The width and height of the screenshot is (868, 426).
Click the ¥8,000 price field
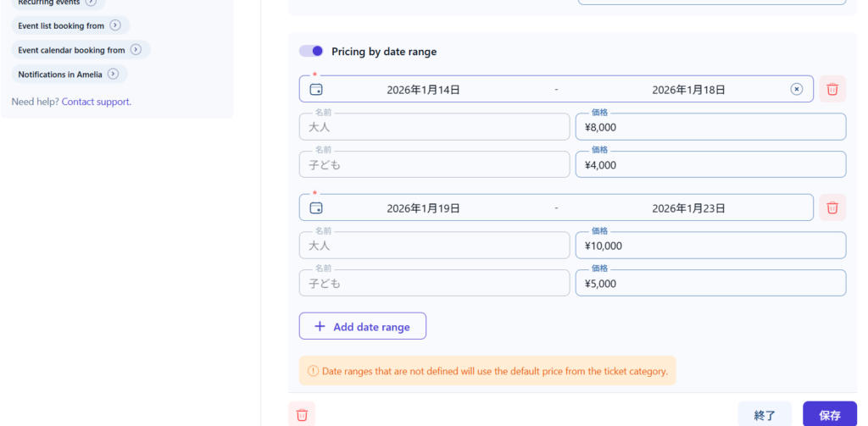coord(709,127)
